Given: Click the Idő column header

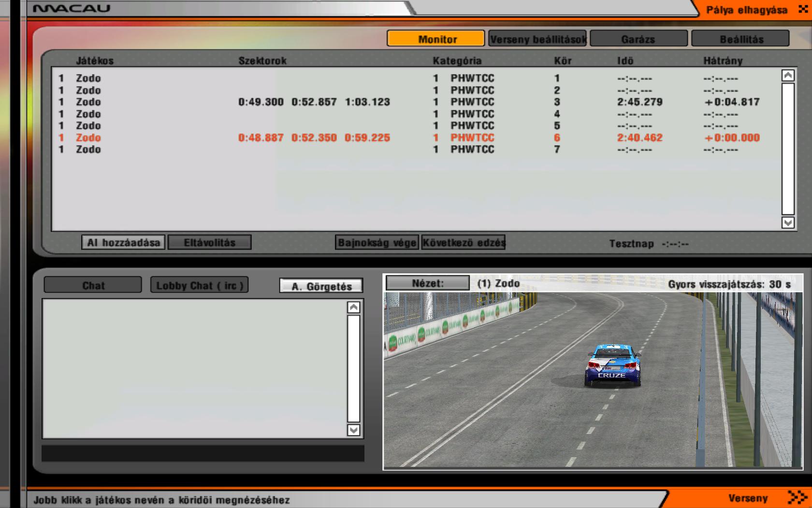Looking at the screenshot, I should tap(625, 60).
